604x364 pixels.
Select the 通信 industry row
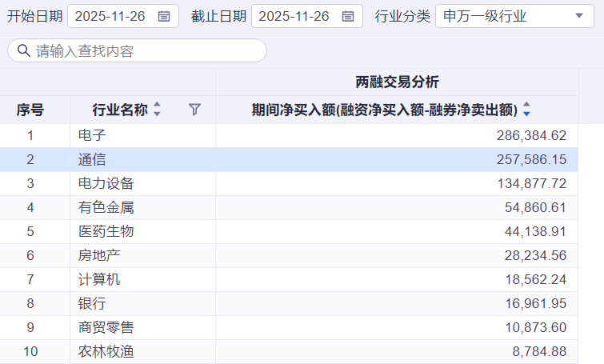pos(289,159)
